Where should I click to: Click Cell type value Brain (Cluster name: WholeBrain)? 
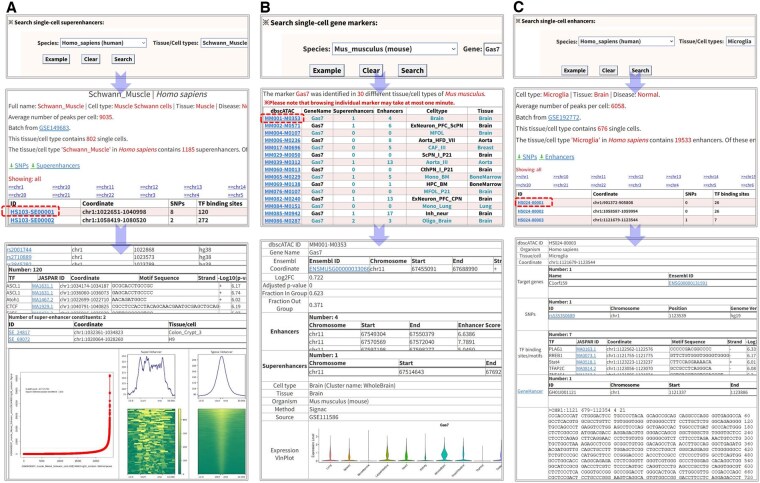pos(352,386)
